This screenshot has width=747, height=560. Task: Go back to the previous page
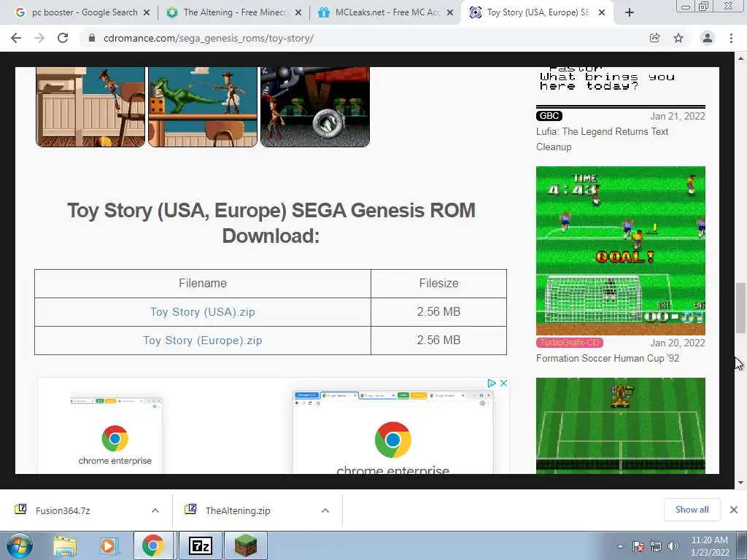pos(16,38)
